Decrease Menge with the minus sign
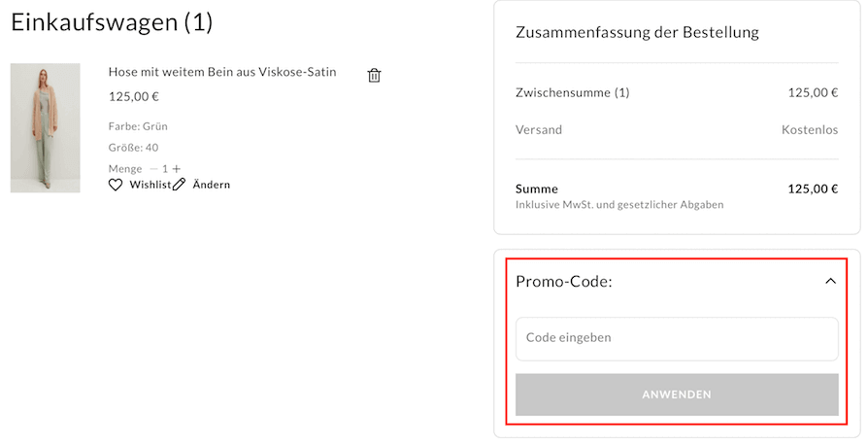This screenshot has width=868, height=445. 154,169
